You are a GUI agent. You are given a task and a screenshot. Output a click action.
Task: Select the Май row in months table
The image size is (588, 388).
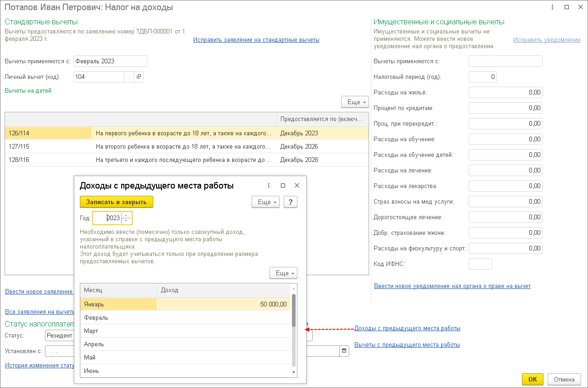click(x=185, y=357)
